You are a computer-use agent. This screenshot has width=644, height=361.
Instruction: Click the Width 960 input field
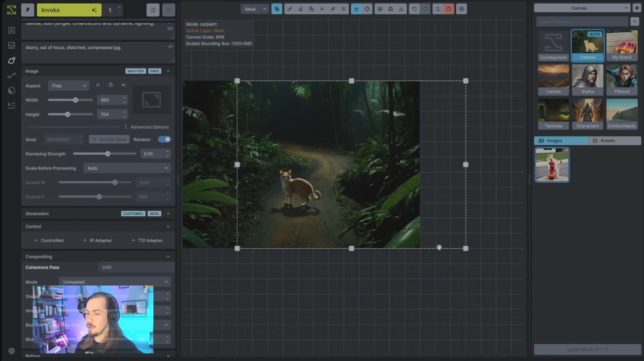click(112, 100)
